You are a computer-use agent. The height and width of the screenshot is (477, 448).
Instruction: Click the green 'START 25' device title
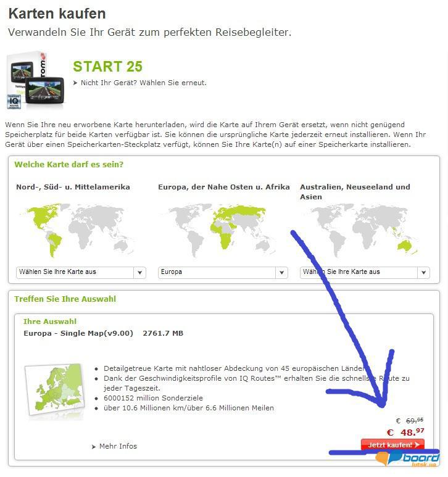click(107, 67)
